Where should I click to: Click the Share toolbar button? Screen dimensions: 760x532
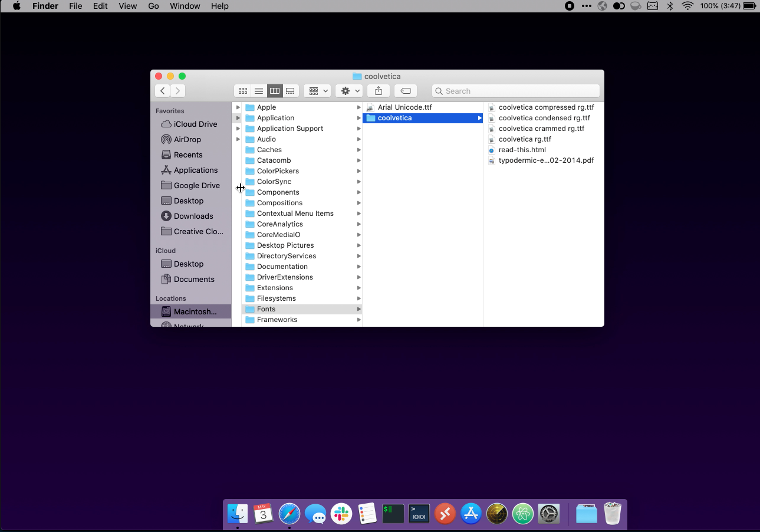click(x=379, y=91)
